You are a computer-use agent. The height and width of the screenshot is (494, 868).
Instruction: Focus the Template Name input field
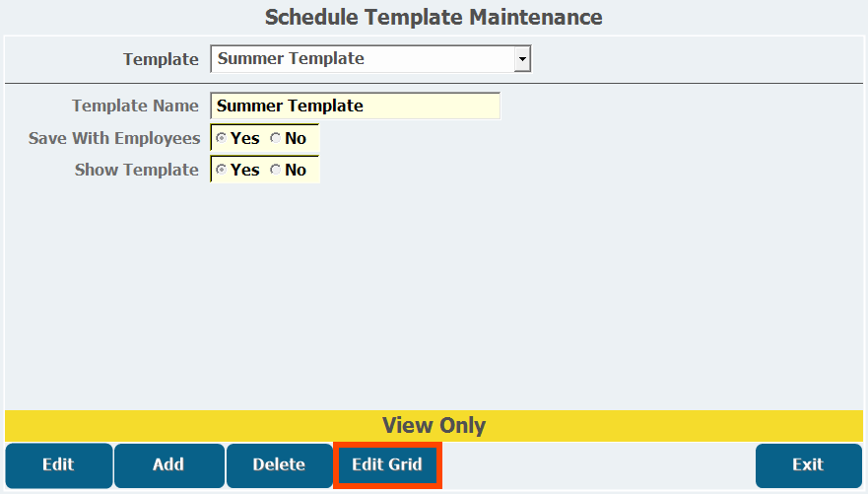(x=355, y=106)
